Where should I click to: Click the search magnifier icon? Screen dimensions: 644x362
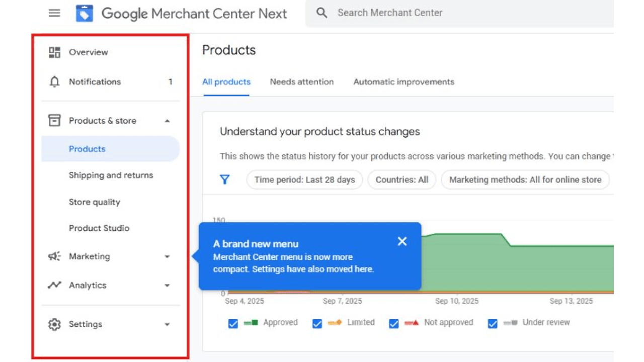point(321,13)
